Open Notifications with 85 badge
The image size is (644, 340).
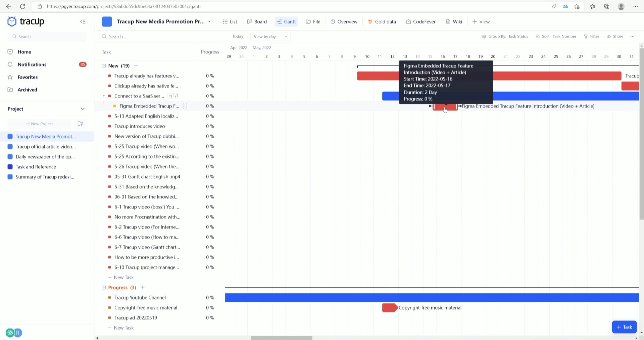coord(32,65)
